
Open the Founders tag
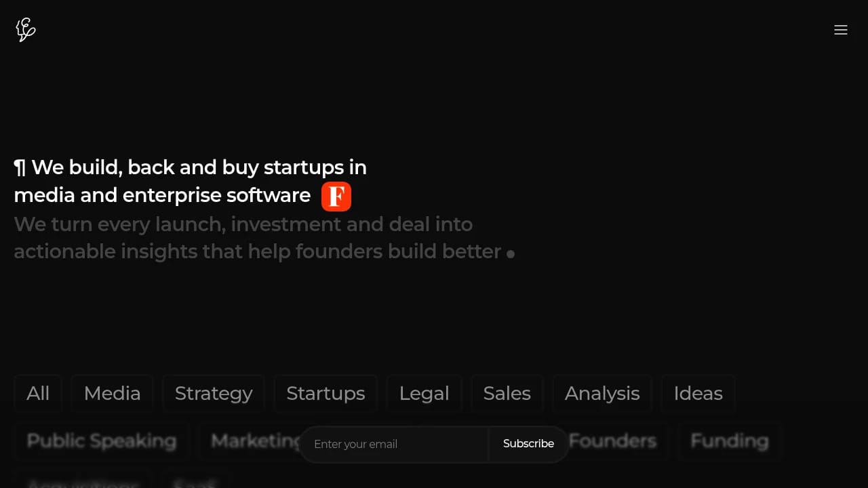coord(612,441)
